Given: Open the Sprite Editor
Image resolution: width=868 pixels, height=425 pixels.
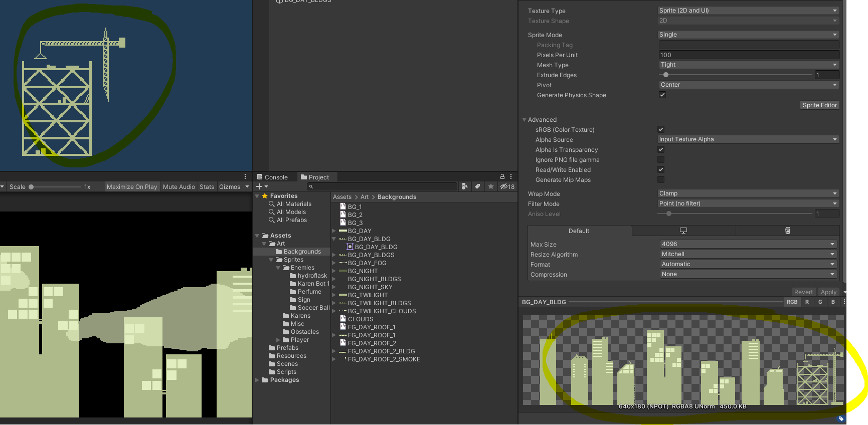Looking at the screenshot, I should click(819, 105).
